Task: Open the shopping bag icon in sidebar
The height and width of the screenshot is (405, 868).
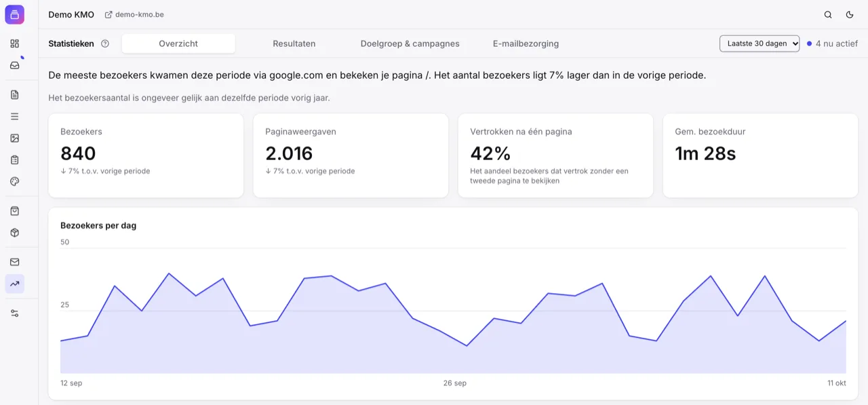Action: coord(14,211)
